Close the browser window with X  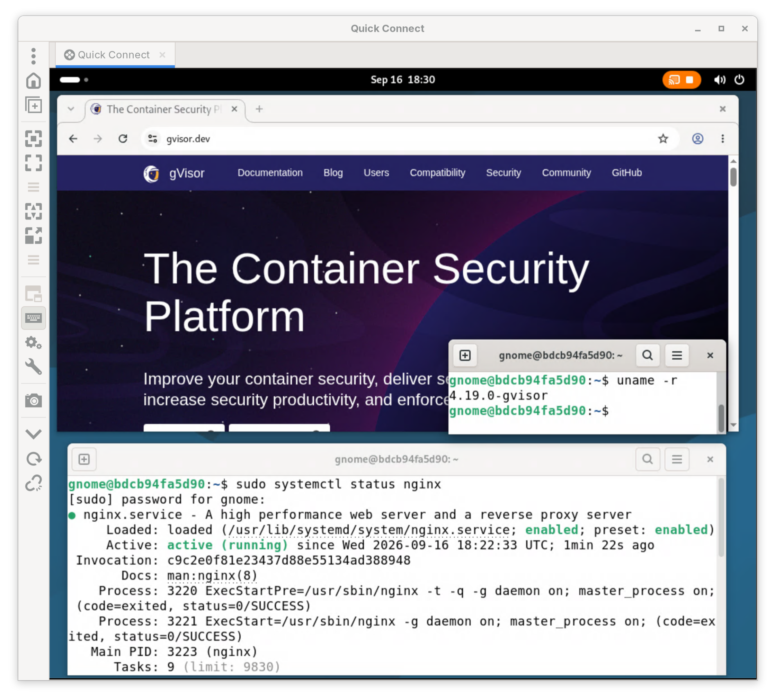723,109
